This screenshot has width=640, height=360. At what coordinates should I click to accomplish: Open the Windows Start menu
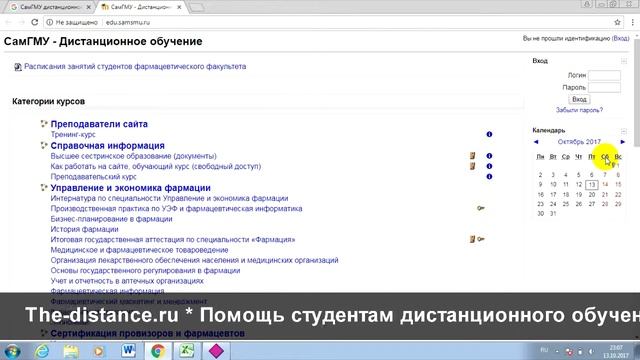[12, 351]
